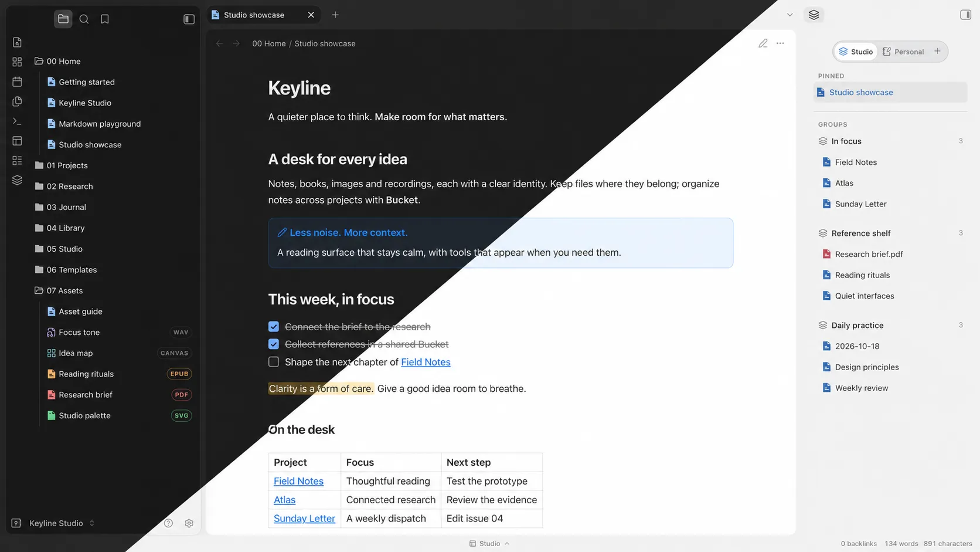The image size is (980, 552).
Task: Open pinned Studio showcase item
Action: pos(890,92)
